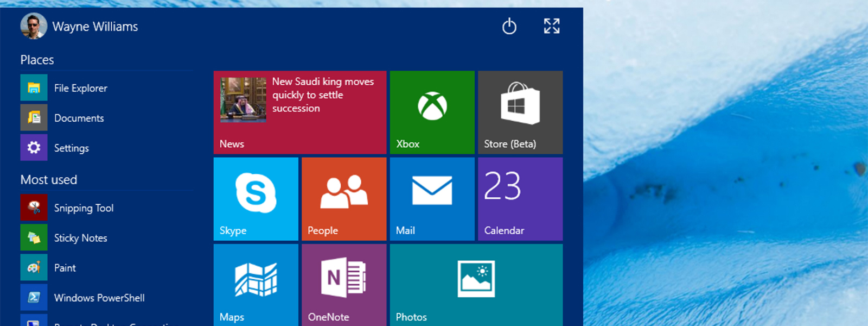Viewport: 868px width, 326px height.
Task: Open the Settings gear icon
Action: click(x=34, y=148)
